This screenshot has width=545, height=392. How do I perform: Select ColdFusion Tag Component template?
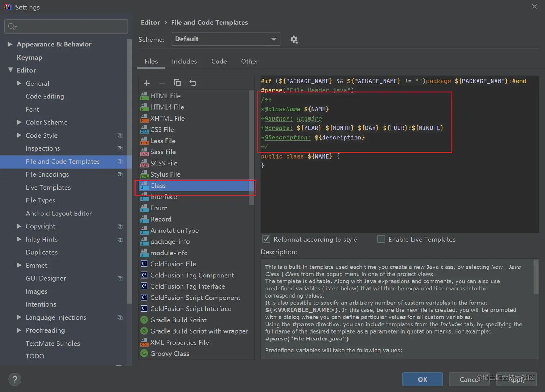pos(195,275)
